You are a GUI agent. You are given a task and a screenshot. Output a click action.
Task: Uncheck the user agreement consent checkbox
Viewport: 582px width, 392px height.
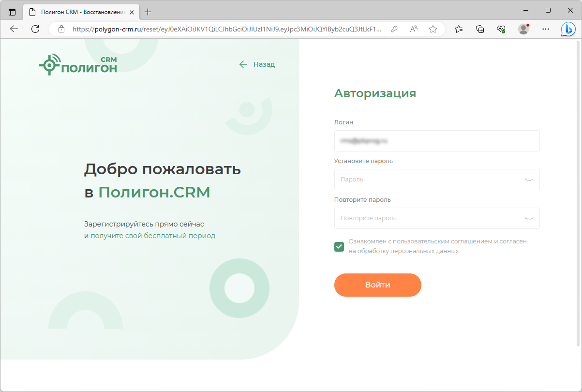[339, 247]
